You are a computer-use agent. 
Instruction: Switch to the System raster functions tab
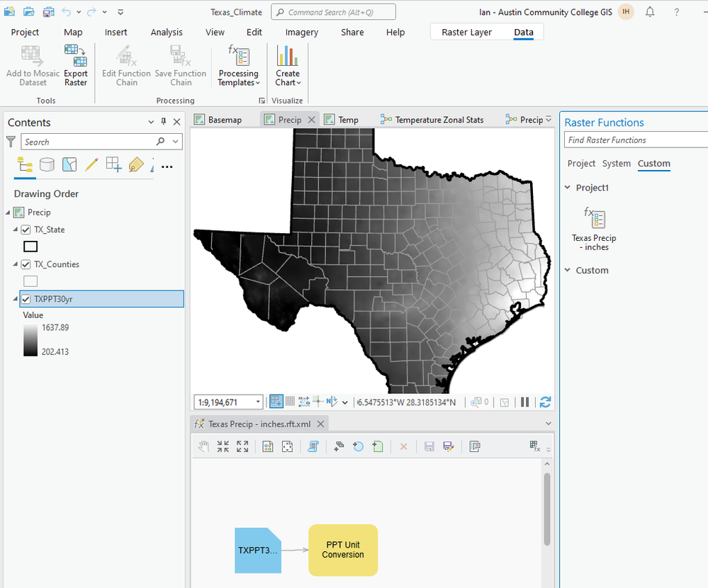tap(616, 164)
